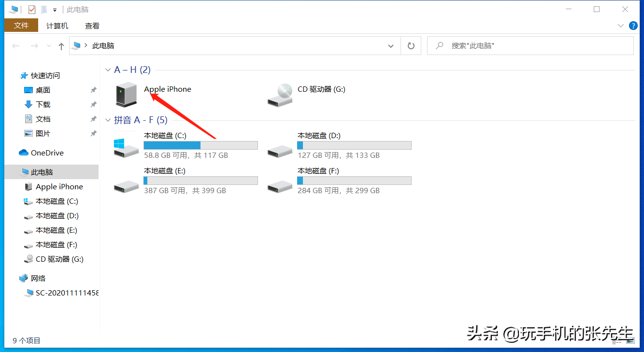Collapse the A – H (2) group

tap(108, 70)
